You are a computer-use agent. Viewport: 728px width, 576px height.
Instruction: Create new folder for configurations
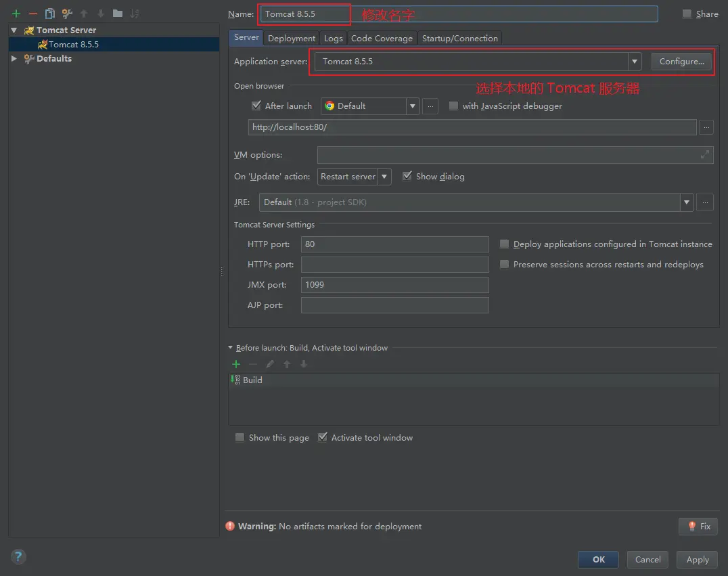coord(118,14)
